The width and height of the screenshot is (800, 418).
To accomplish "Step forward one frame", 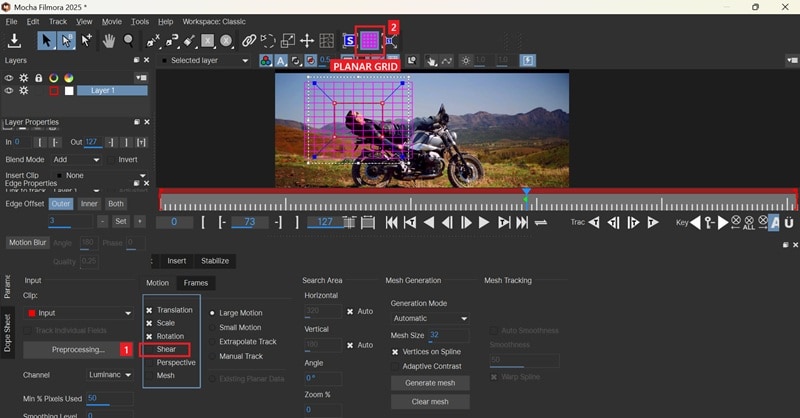I will point(466,223).
